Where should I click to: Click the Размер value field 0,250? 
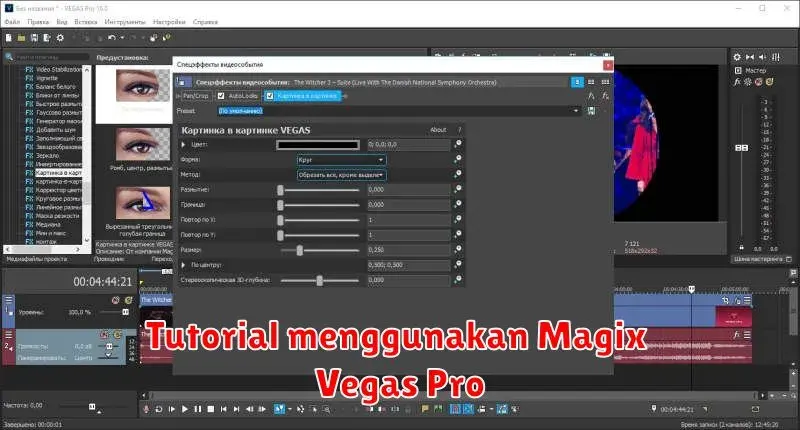pos(409,250)
